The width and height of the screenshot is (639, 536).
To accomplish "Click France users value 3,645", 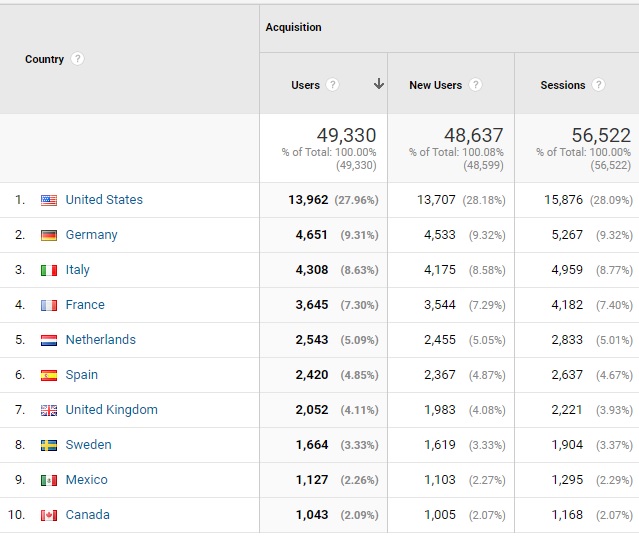I will [312, 305].
